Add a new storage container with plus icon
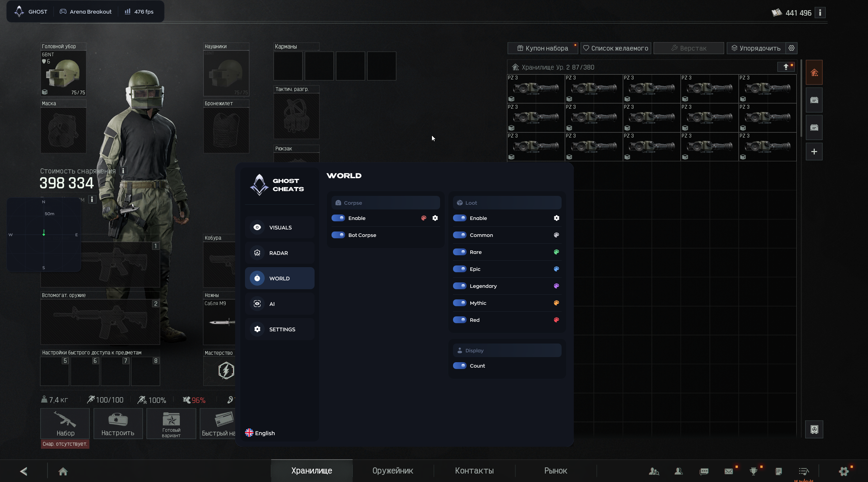Screen dimensions: 868x482 (x=814, y=152)
